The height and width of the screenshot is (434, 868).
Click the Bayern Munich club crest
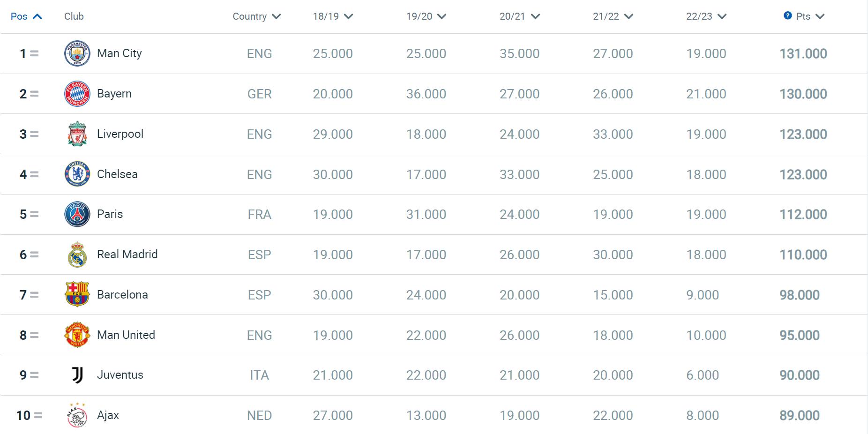click(x=77, y=94)
